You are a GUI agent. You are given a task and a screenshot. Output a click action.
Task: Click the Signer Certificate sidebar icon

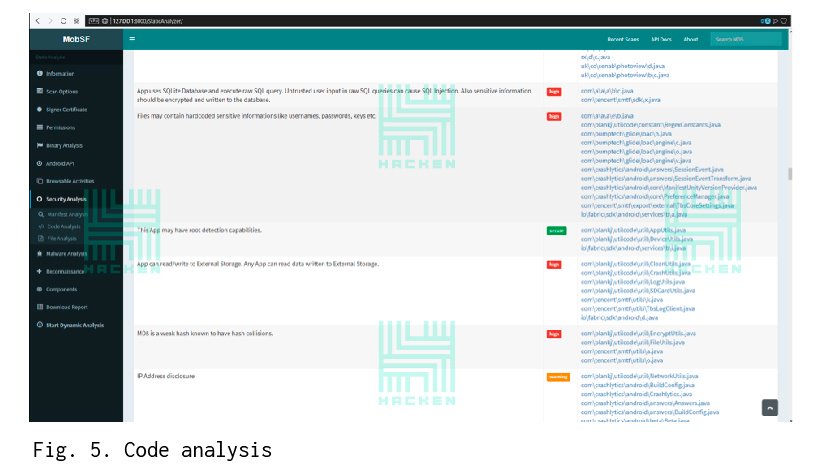(40, 109)
